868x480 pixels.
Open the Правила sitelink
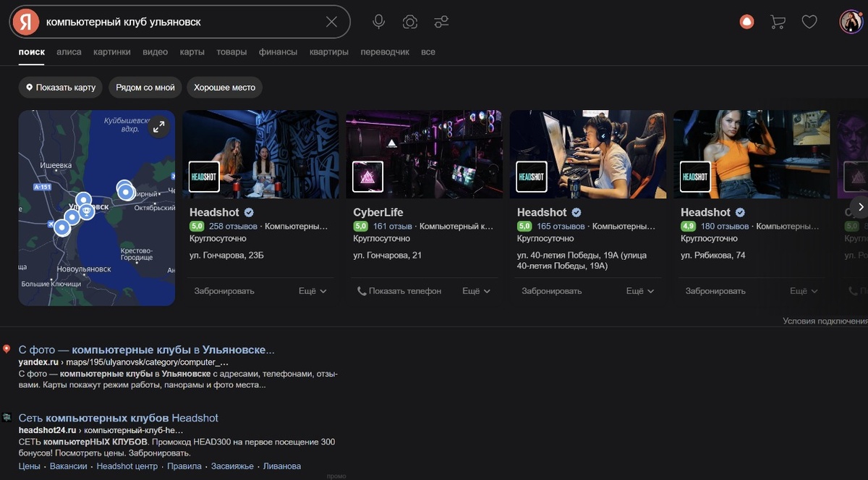coord(184,466)
